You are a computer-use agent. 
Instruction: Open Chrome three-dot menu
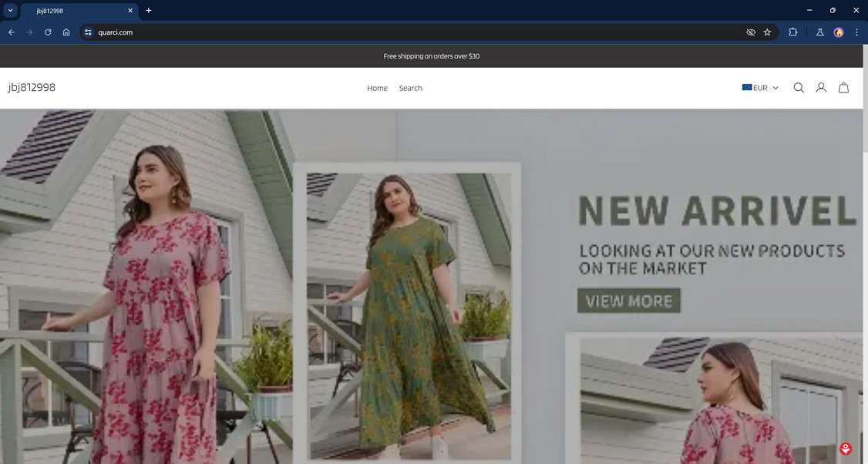click(856, 32)
